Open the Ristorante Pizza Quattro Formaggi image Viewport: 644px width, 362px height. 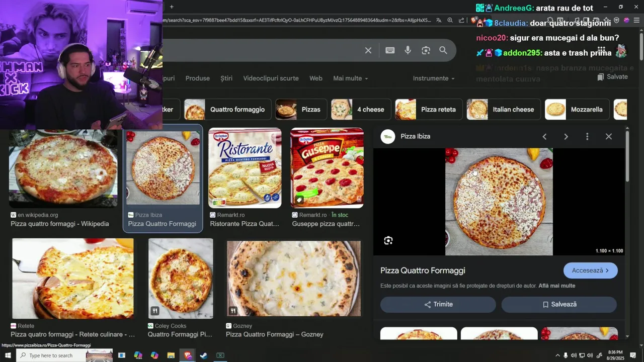245,168
